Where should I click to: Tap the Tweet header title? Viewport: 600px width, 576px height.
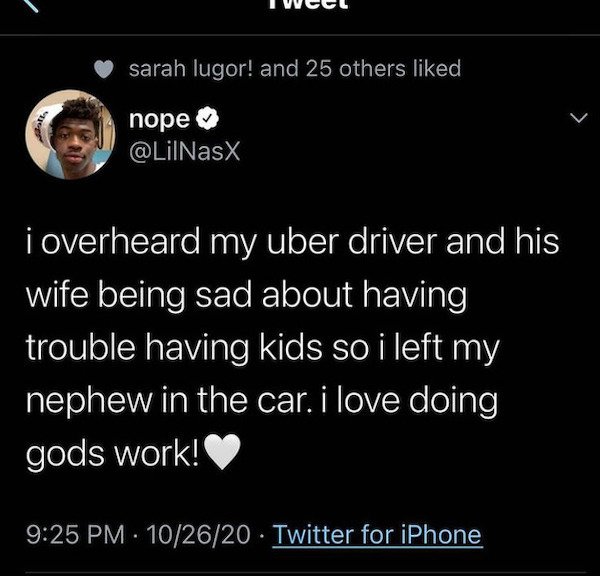click(x=310, y=4)
